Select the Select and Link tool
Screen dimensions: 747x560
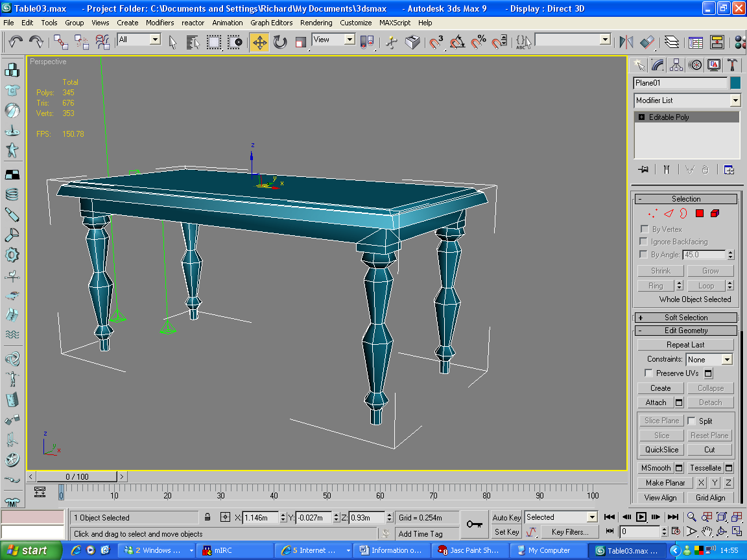pyautogui.click(x=61, y=42)
